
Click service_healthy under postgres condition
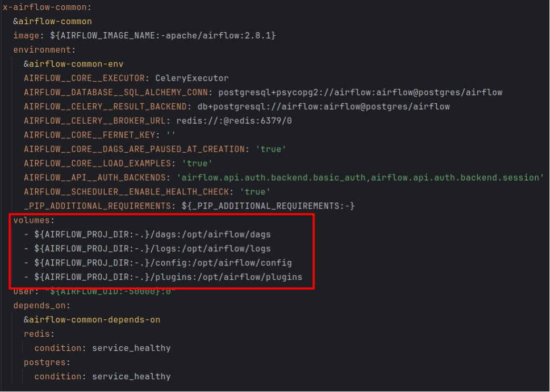pos(131,377)
